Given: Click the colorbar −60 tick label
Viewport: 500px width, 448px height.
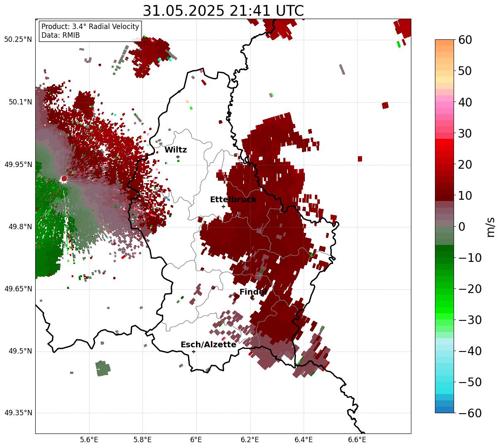Looking at the screenshot, I should pos(470,413).
